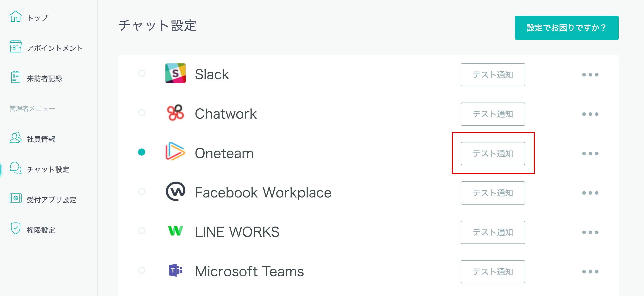Screen dimensions: 644x296
Task: Click the Slack logo icon
Action: click(x=175, y=73)
